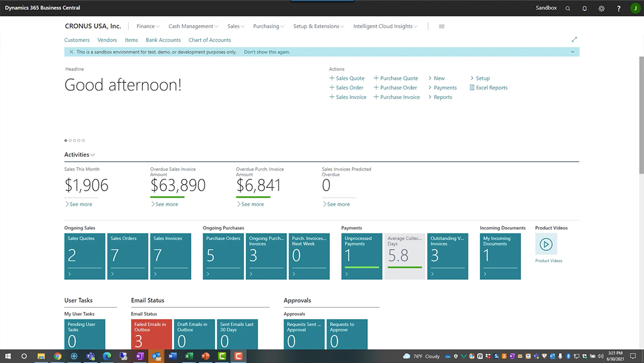Screen dimensions: 644x363
Task: Expand the notification bar chevron
Action: point(573,52)
